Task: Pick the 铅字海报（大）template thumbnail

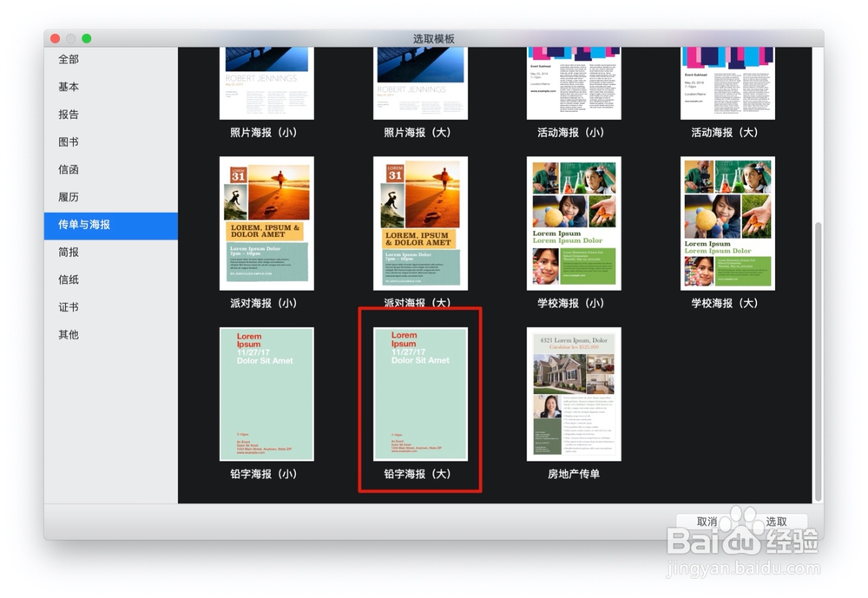Action: [420, 394]
